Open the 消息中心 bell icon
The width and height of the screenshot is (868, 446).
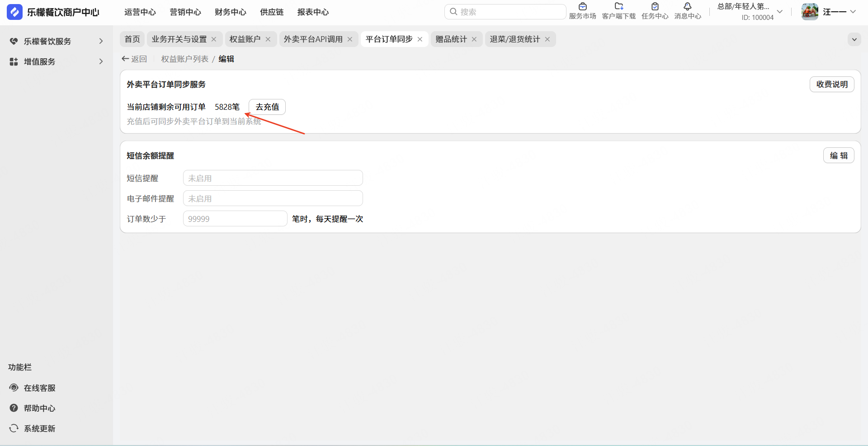(688, 6)
